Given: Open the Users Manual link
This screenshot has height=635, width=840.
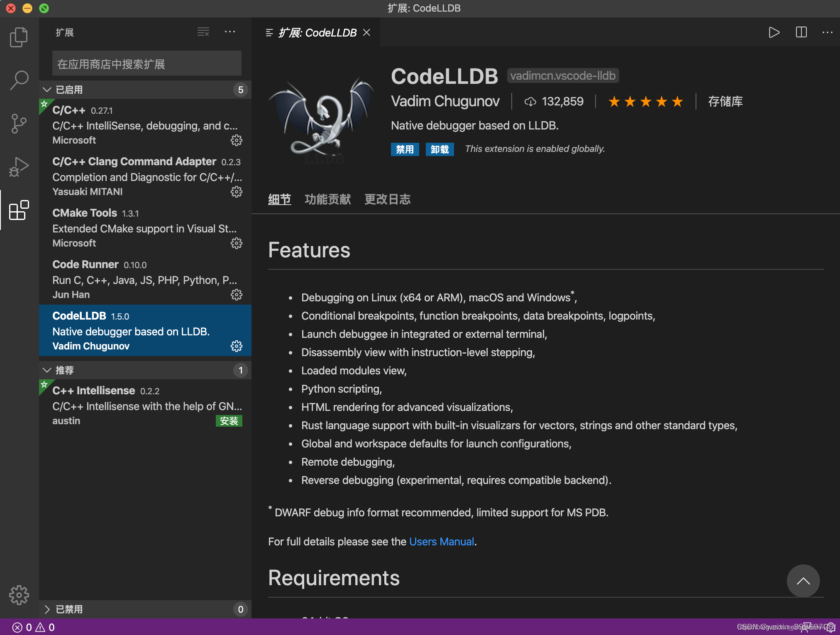Looking at the screenshot, I should (442, 542).
